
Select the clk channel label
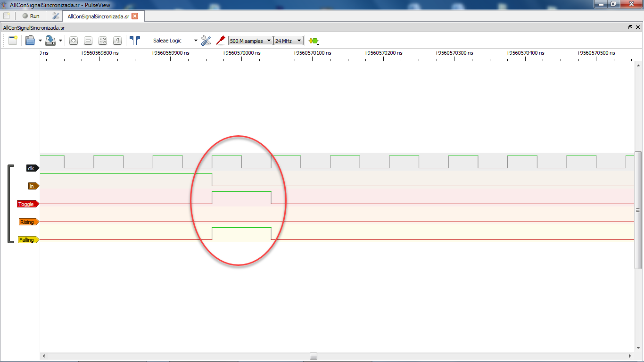[x=32, y=168]
